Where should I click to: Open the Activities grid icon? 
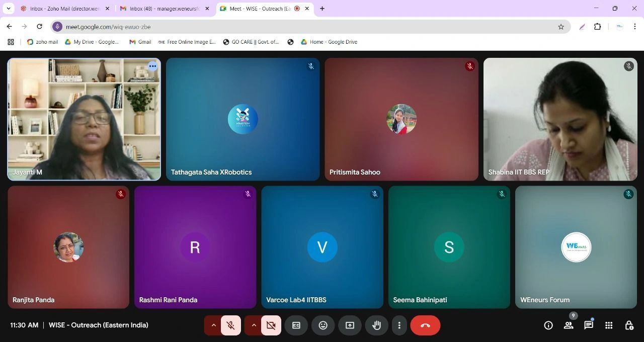[609, 325]
